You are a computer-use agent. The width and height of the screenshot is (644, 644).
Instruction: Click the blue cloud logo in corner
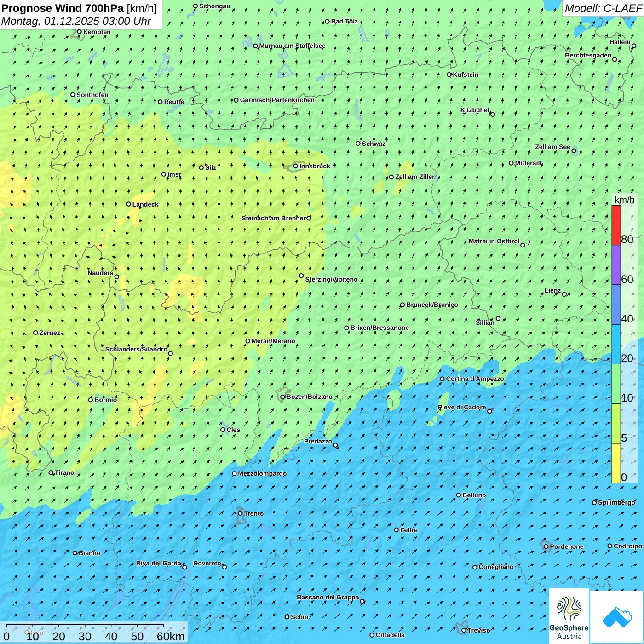(616, 617)
